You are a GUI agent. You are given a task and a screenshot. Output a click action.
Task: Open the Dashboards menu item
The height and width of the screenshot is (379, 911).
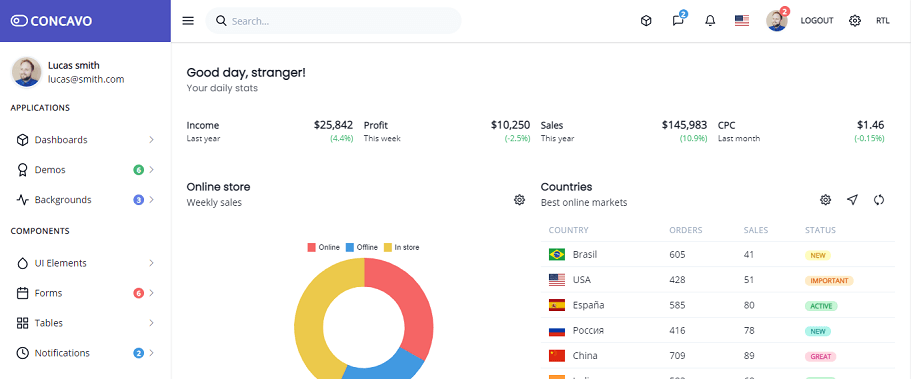click(x=85, y=140)
